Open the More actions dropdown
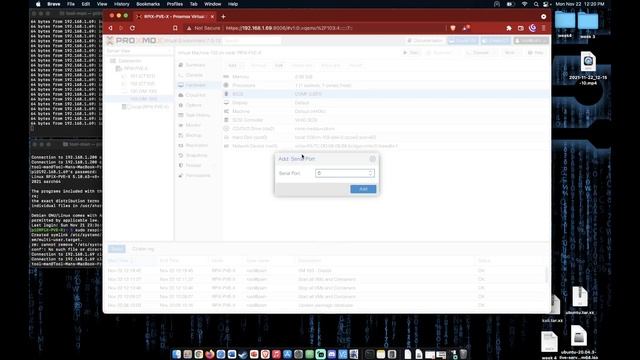 point(511,53)
